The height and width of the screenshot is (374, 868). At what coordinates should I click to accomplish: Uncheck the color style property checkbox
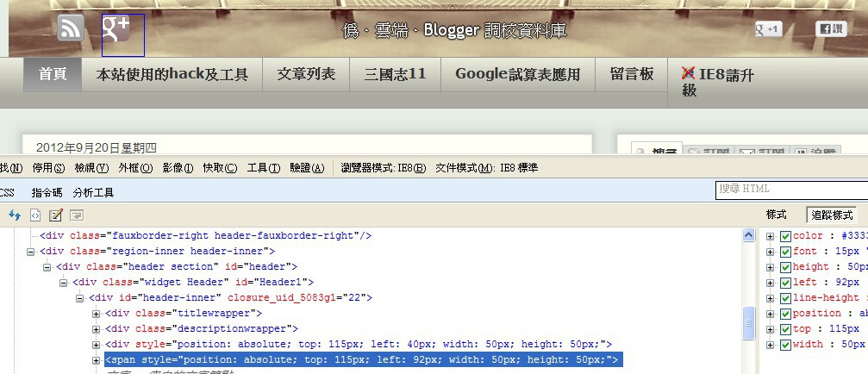[785, 236]
